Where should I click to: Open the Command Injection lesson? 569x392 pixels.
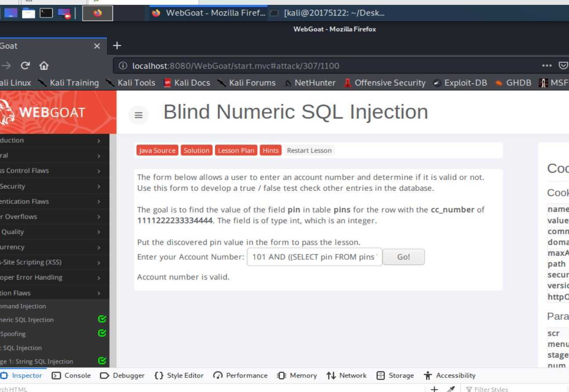[23, 306]
